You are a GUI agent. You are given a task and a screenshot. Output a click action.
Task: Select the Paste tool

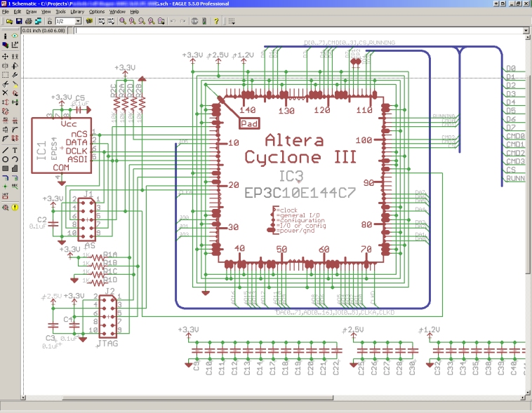pyautogui.click(x=15, y=83)
